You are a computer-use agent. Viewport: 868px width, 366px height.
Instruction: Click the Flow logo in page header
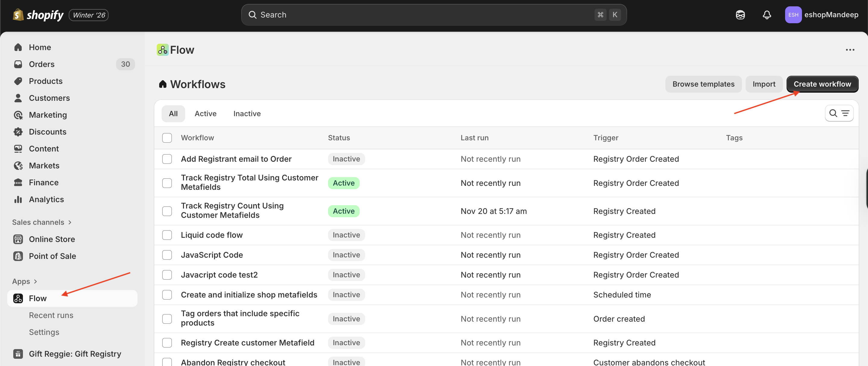[x=163, y=50]
